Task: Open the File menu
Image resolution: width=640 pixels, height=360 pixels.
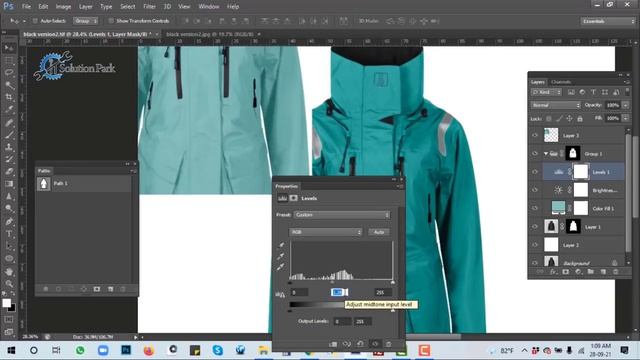Action: click(26, 7)
